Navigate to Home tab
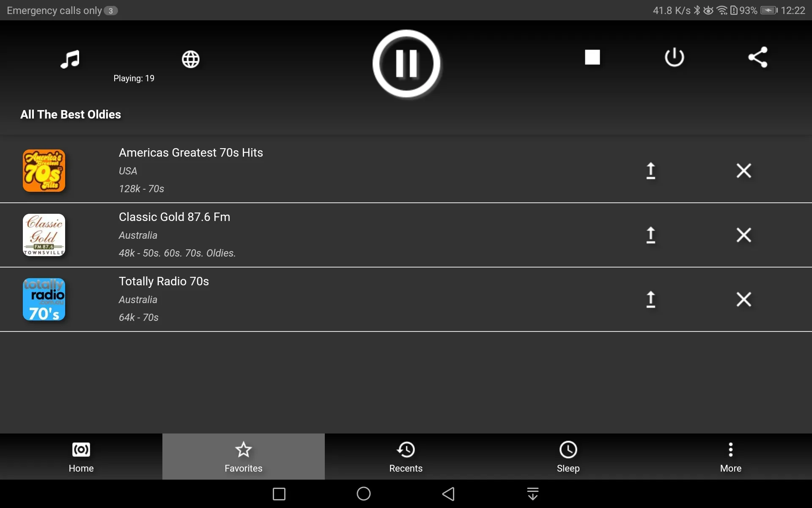This screenshot has width=812, height=508. pyautogui.click(x=81, y=456)
